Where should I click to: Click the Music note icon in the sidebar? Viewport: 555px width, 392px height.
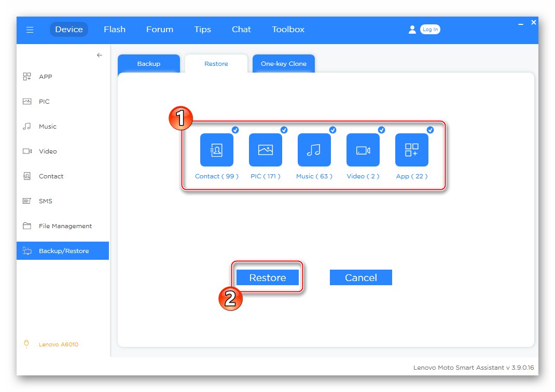coord(27,127)
